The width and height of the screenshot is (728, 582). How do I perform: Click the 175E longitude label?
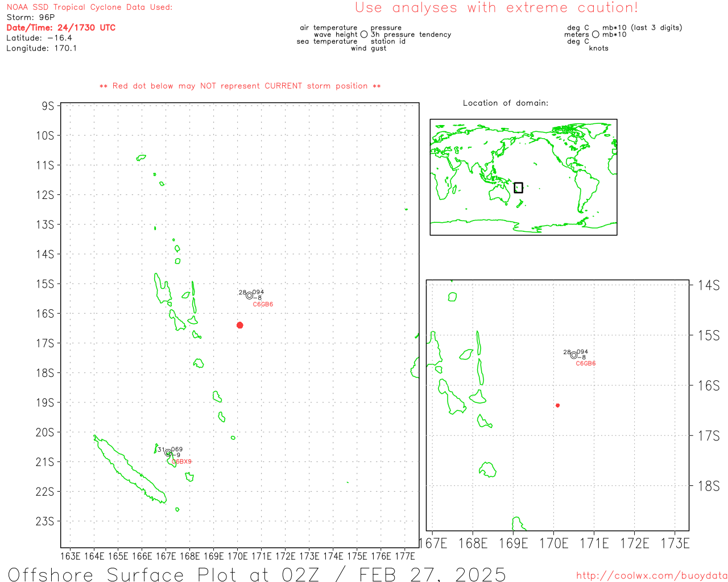[x=357, y=556]
